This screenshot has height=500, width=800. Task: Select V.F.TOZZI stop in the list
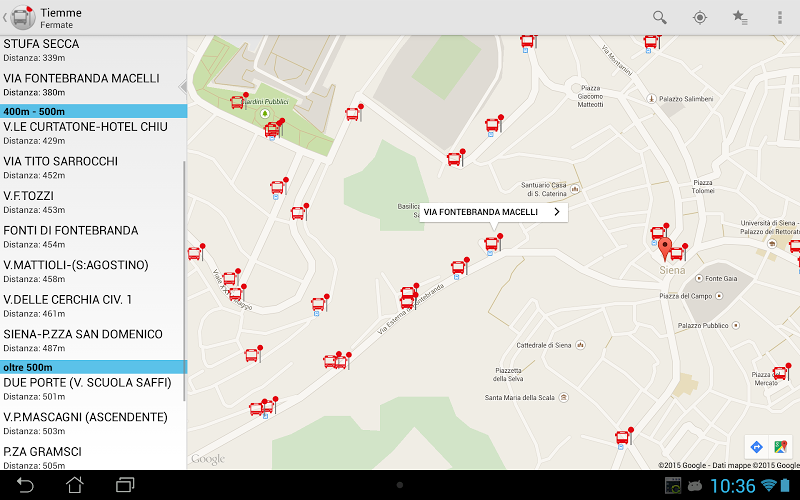tap(93, 203)
